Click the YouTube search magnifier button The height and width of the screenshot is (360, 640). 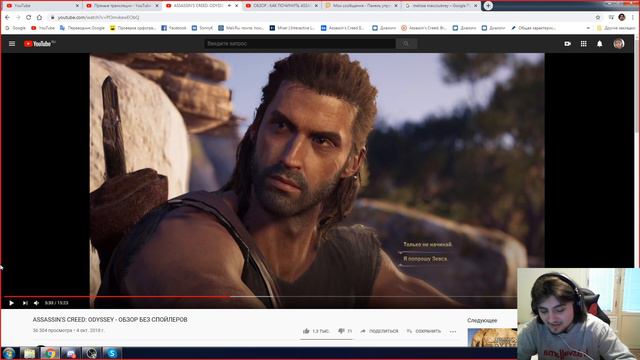406,44
